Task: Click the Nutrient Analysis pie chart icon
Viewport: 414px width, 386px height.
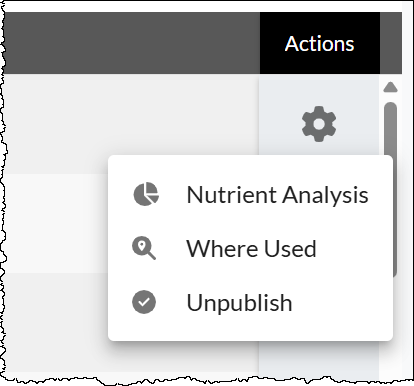Action: (146, 194)
